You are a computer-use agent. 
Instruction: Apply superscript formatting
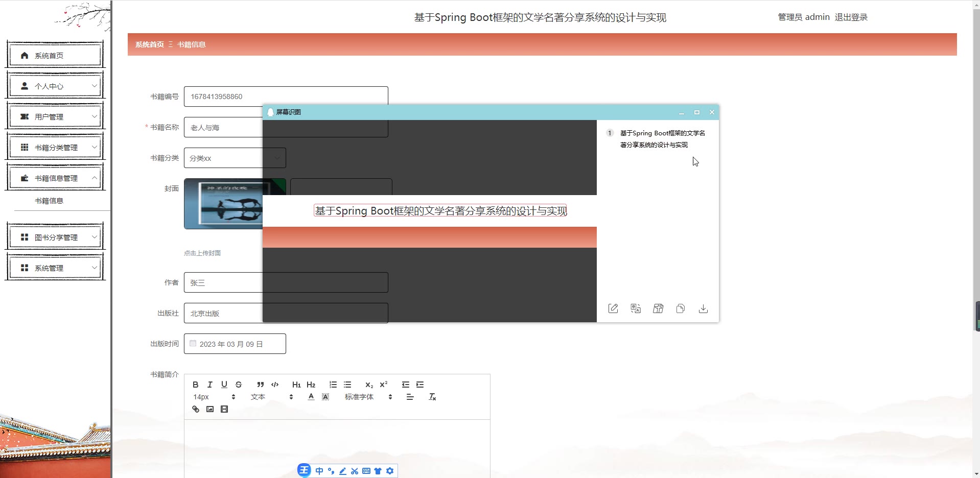pos(384,385)
